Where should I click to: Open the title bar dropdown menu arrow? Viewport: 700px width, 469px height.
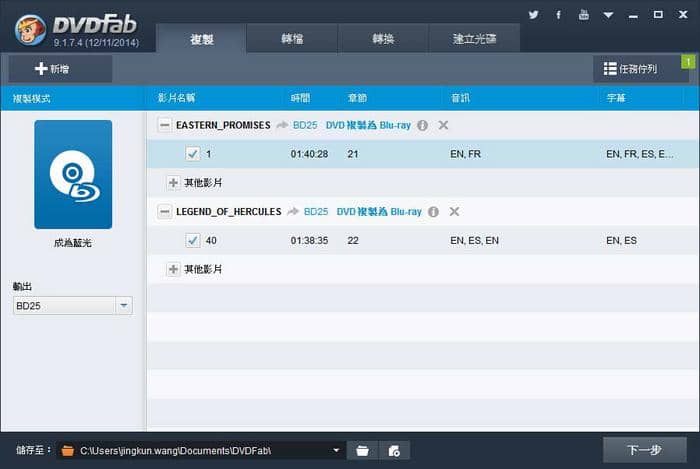click(608, 15)
